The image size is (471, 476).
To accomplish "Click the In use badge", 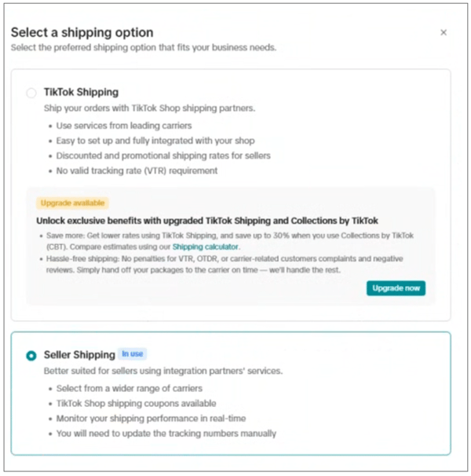I will pos(133,354).
